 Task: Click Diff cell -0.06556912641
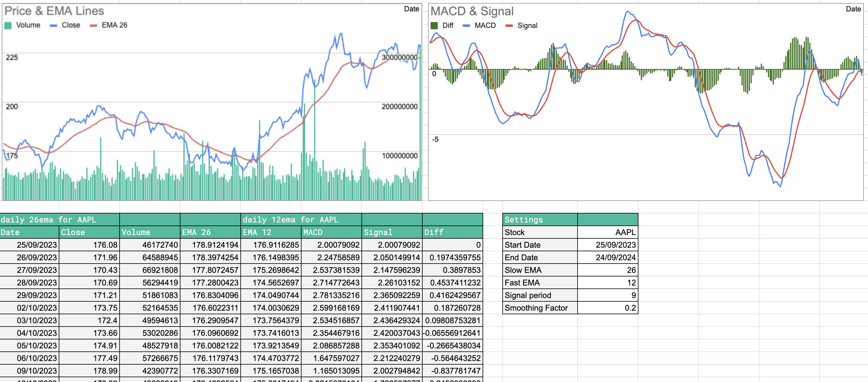pyautogui.click(x=453, y=333)
